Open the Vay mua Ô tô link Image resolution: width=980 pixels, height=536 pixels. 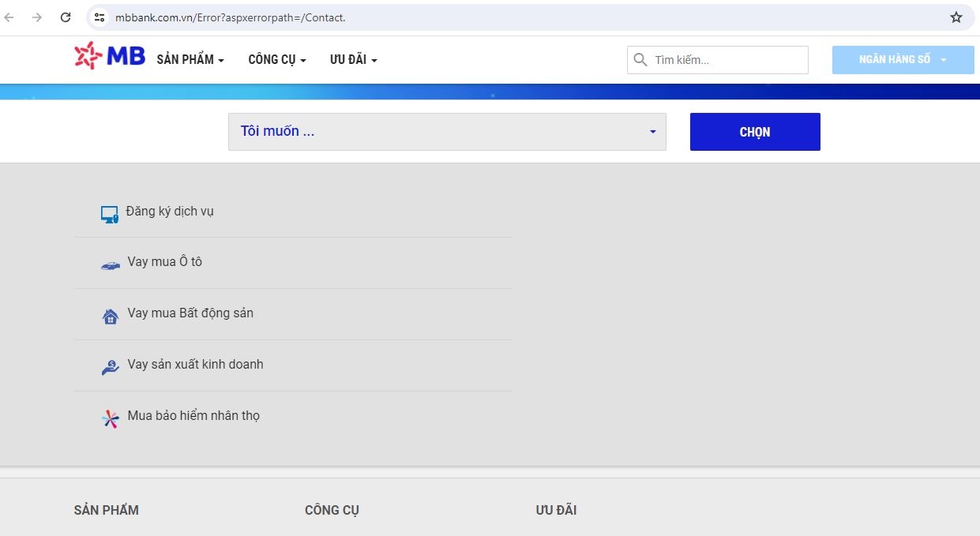165,261
